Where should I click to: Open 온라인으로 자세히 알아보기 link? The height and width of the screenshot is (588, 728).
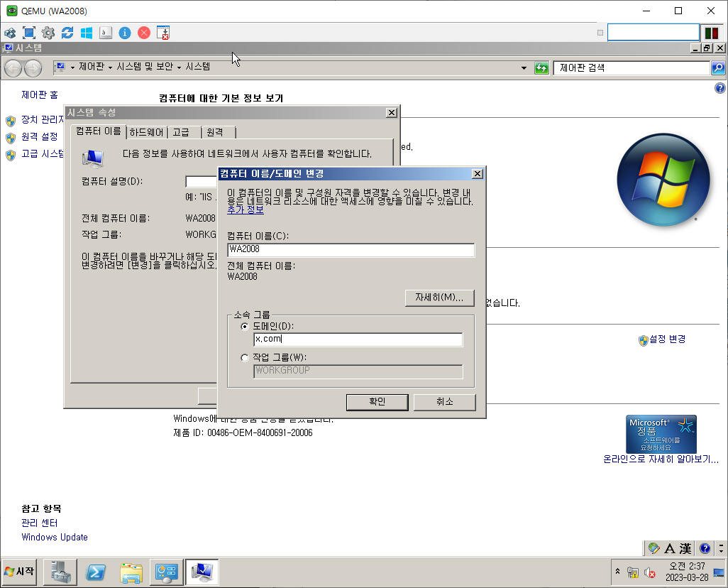(661, 459)
